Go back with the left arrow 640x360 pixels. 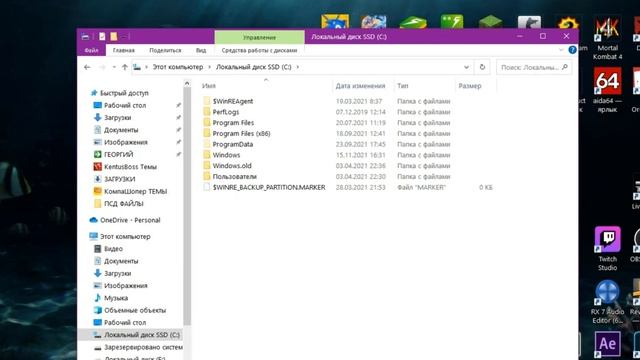coord(87,67)
